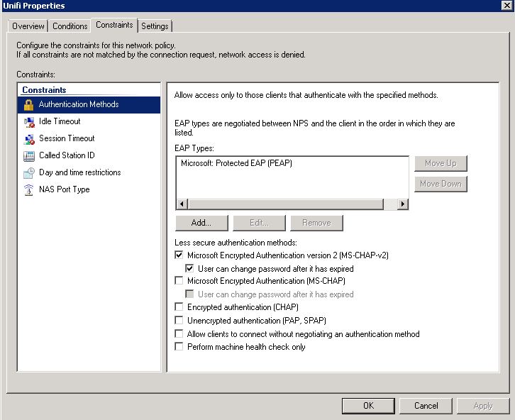Switch to the Overview tab
The height and width of the screenshot is (420, 515).
[28, 26]
